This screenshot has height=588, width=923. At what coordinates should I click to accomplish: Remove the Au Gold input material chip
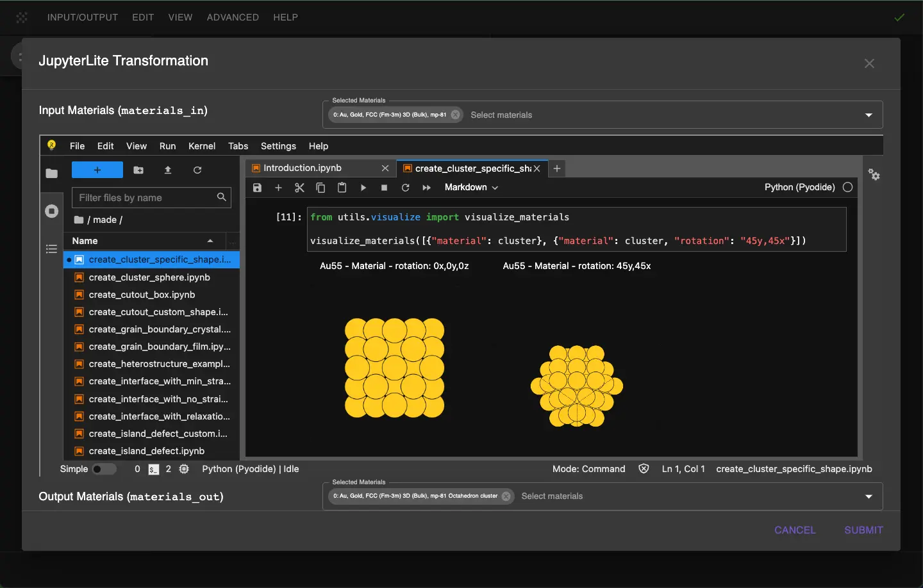[x=455, y=115]
